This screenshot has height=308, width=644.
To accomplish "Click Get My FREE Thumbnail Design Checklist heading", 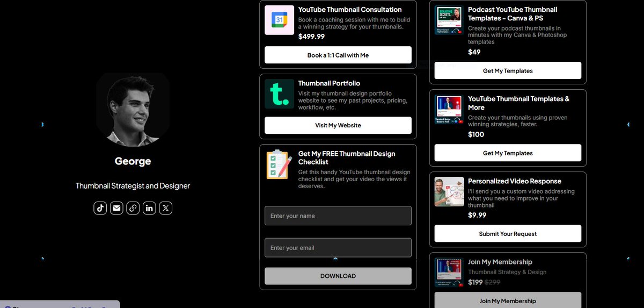I will [x=347, y=157].
